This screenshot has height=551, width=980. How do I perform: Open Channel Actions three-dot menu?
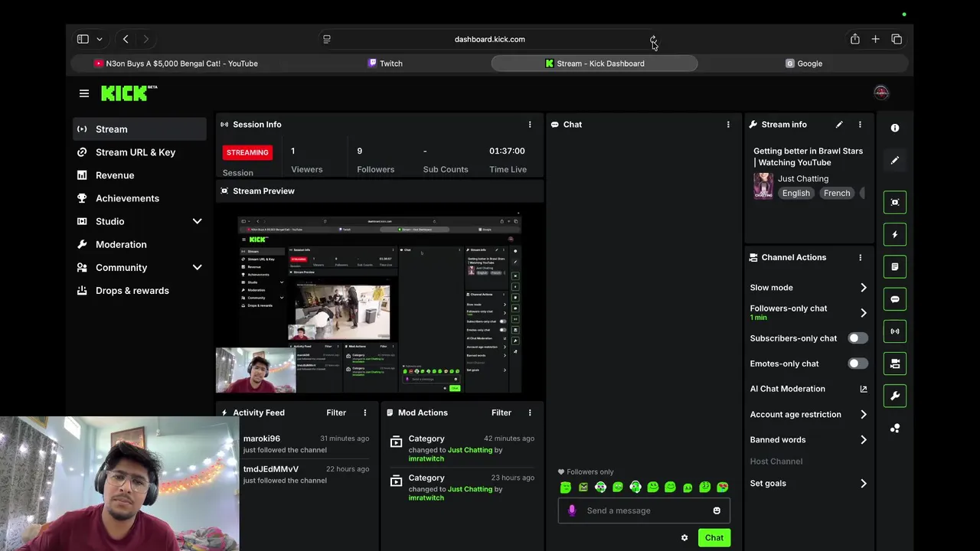pyautogui.click(x=860, y=257)
